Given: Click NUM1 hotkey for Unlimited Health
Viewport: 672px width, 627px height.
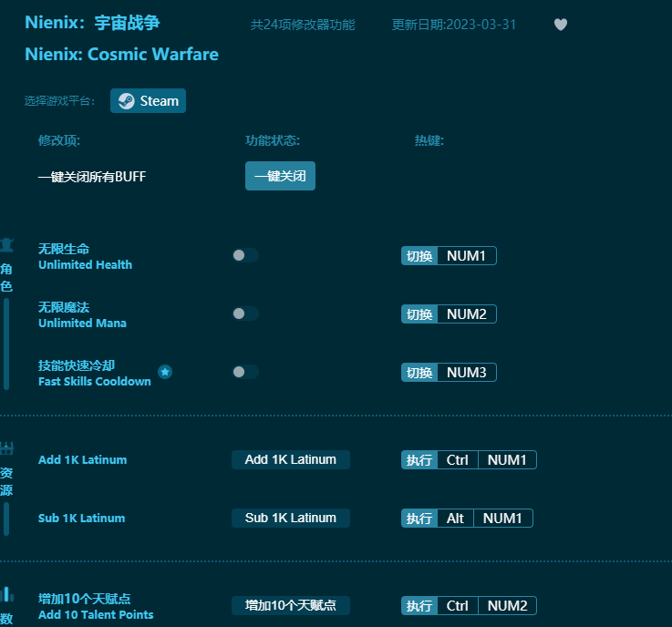Looking at the screenshot, I should pos(466,256).
